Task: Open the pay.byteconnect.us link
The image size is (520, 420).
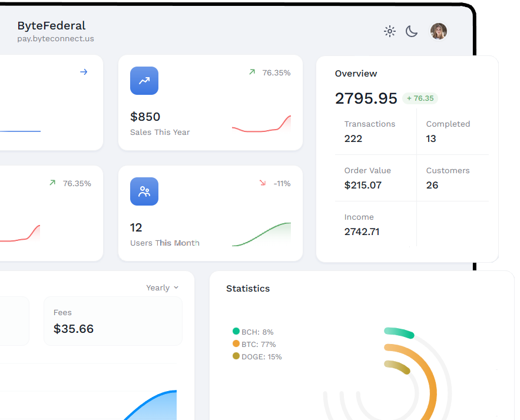Action: (55, 38)
